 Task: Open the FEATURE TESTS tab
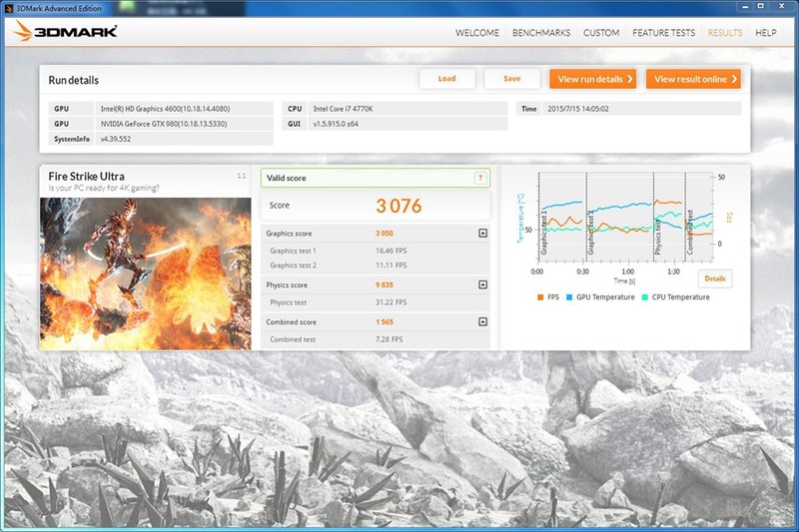tap(663, 33)
